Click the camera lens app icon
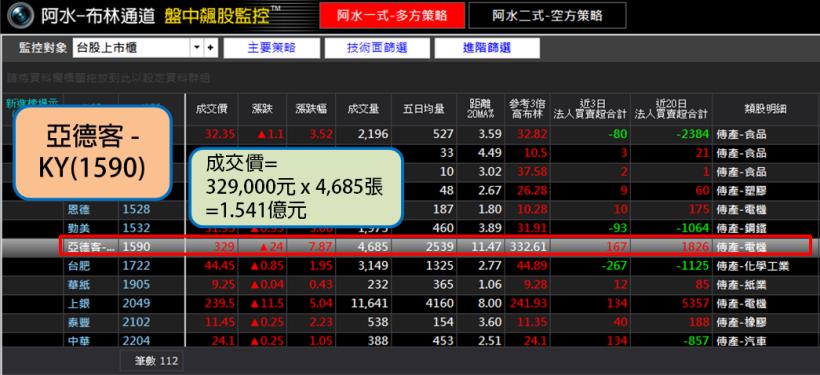Screen dimensions: 820x375 [x=21, y=14]
